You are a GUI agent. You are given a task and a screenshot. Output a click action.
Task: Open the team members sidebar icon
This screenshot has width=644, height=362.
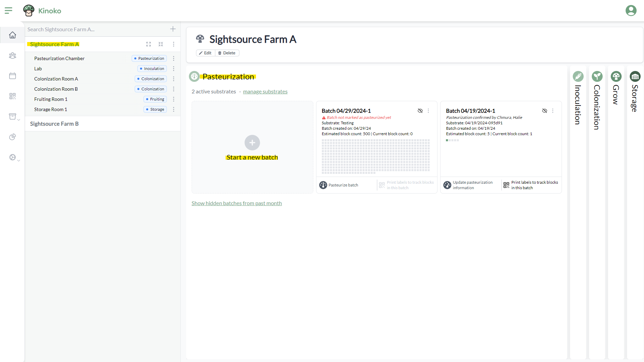tap(13, 55)
